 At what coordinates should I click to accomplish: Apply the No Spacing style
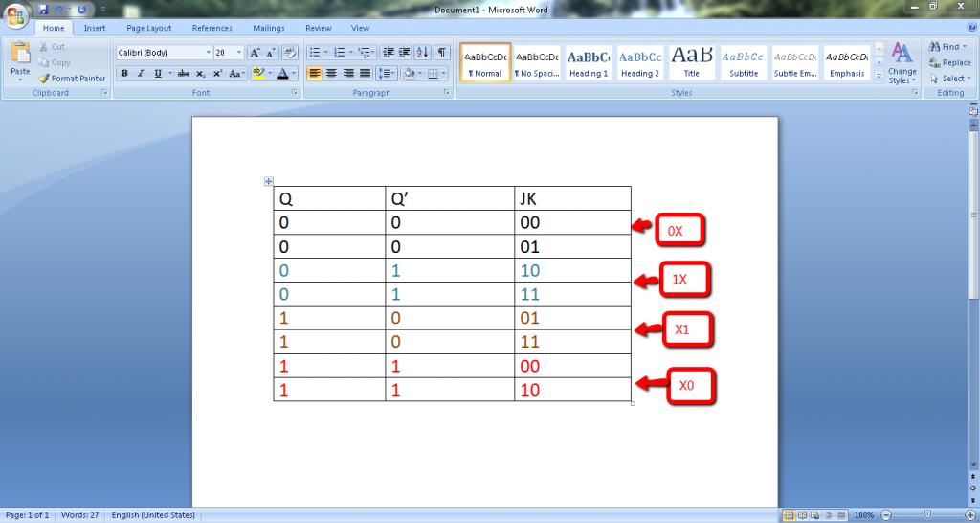tap(537, 62)
